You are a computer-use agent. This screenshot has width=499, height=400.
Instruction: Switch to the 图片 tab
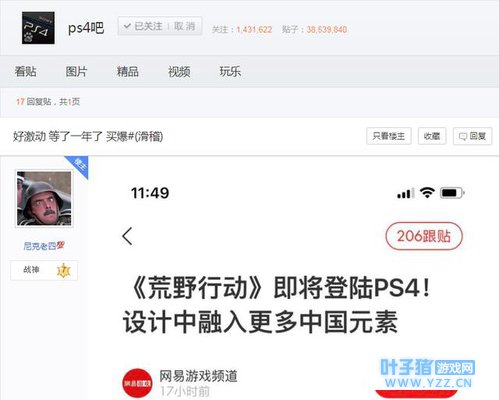[76, 72]
